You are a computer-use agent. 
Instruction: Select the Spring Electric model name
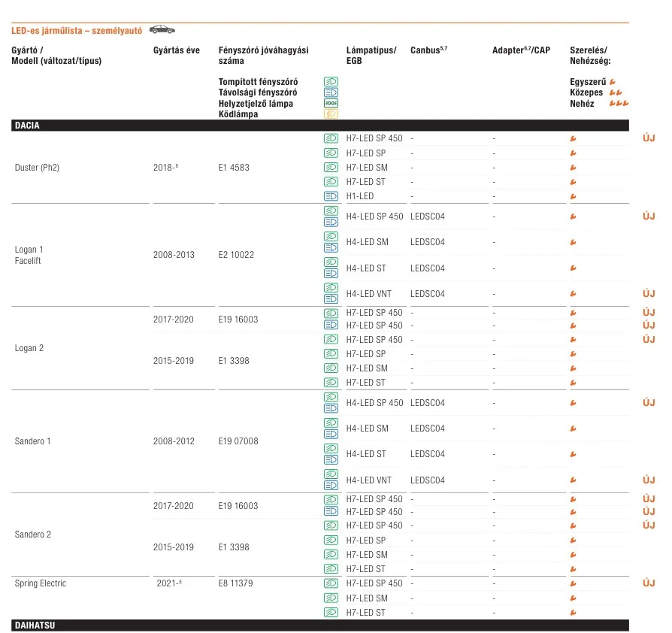(41, 583)
